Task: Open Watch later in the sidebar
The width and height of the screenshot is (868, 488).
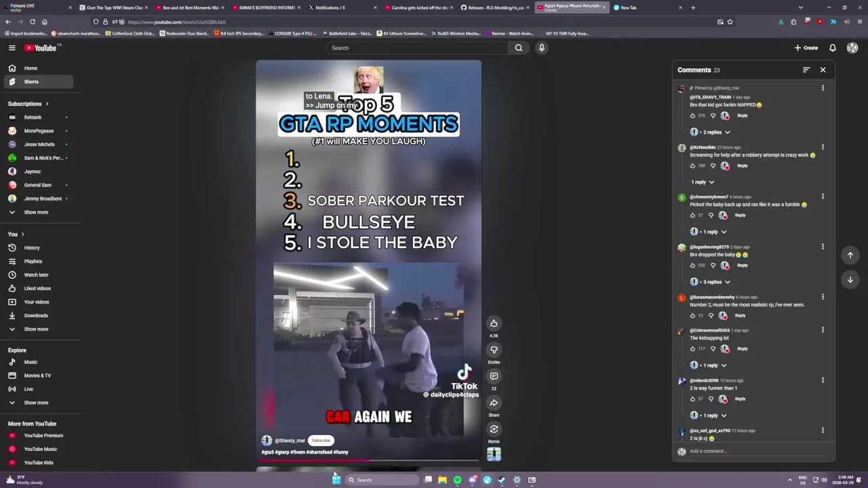Action: click(39, 274)
